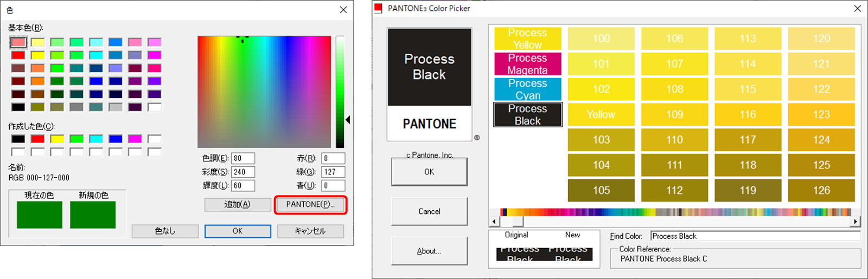Select the magenta swatch in 作成した色

pos(135,139)
